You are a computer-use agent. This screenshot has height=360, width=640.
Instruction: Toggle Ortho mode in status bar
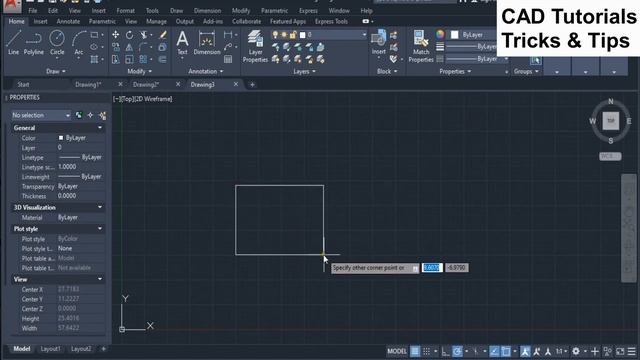coord(445,351)
